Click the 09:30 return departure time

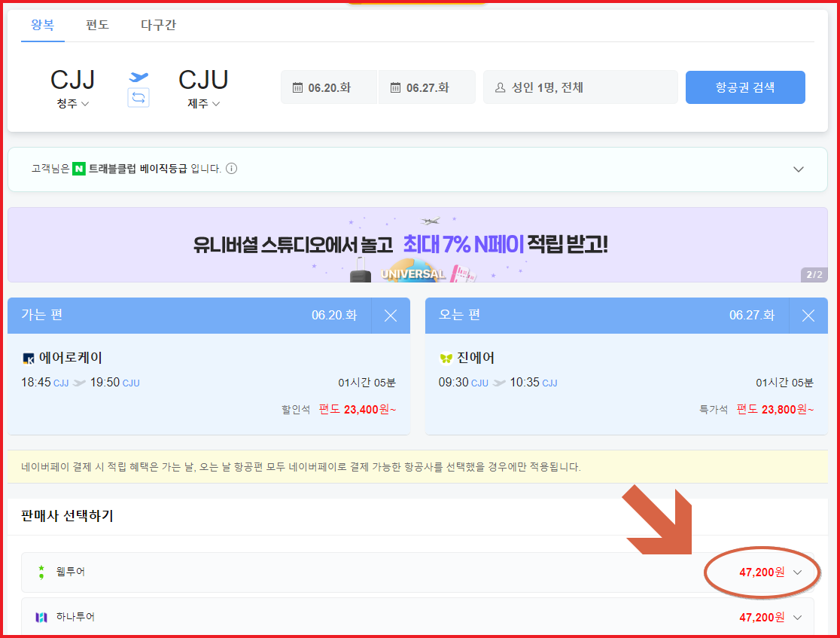pos(454,382)
